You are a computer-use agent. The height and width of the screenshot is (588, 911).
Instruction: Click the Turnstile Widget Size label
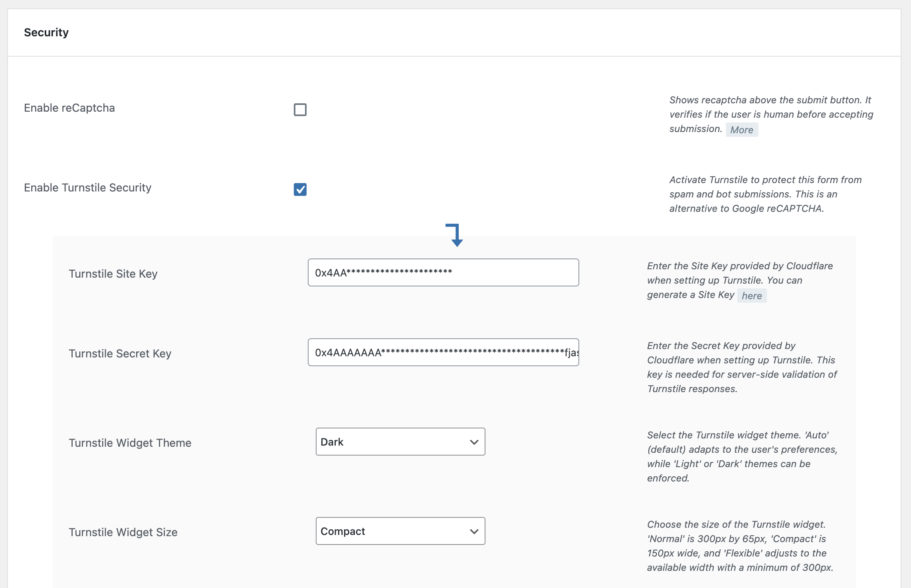pos(123,533)
